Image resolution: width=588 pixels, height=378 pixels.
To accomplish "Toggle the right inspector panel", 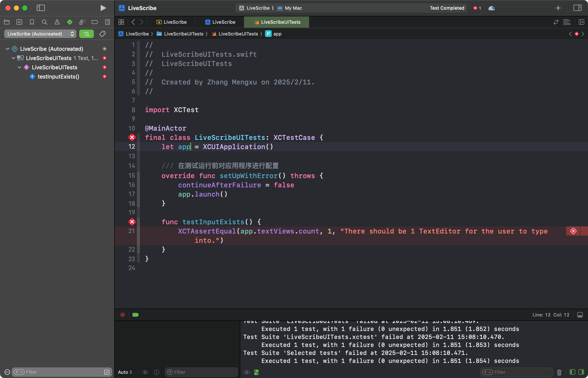I will [x=577, y=8].
